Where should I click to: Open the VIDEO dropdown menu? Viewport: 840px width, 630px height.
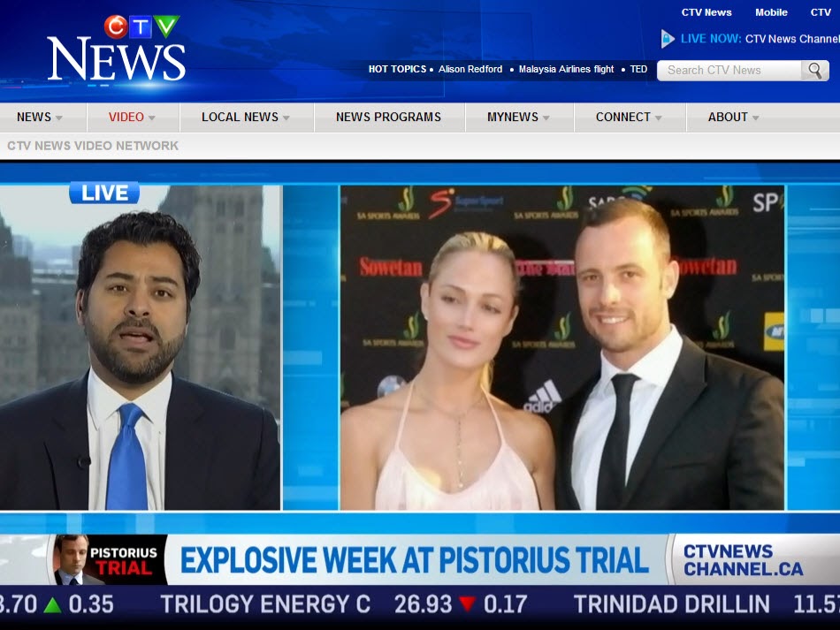(132, 117)
